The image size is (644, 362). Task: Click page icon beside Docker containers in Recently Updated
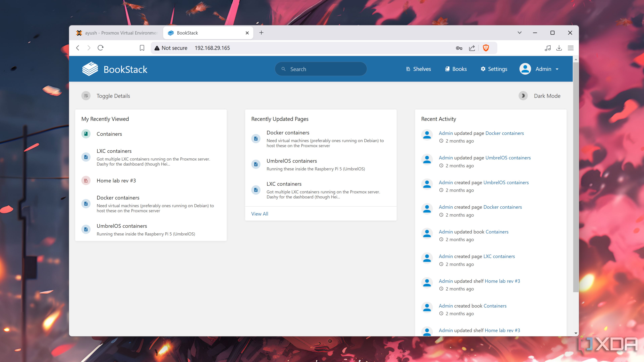click(x=256, y=139)
